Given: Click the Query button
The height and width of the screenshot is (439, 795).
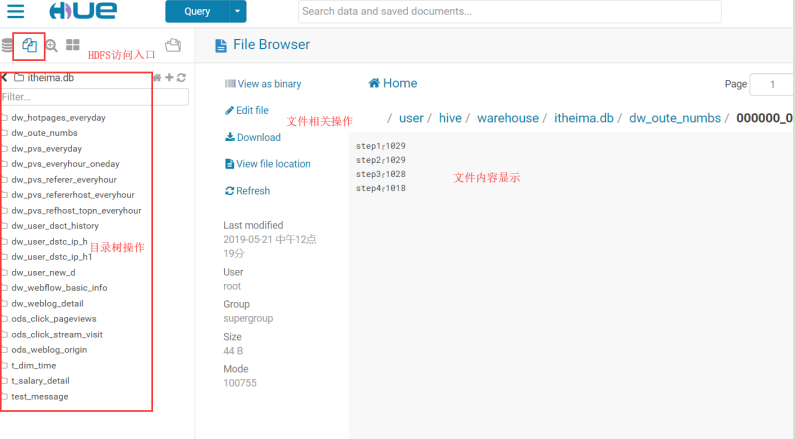Looking at the screenshot, I should [x=197, y=11].
